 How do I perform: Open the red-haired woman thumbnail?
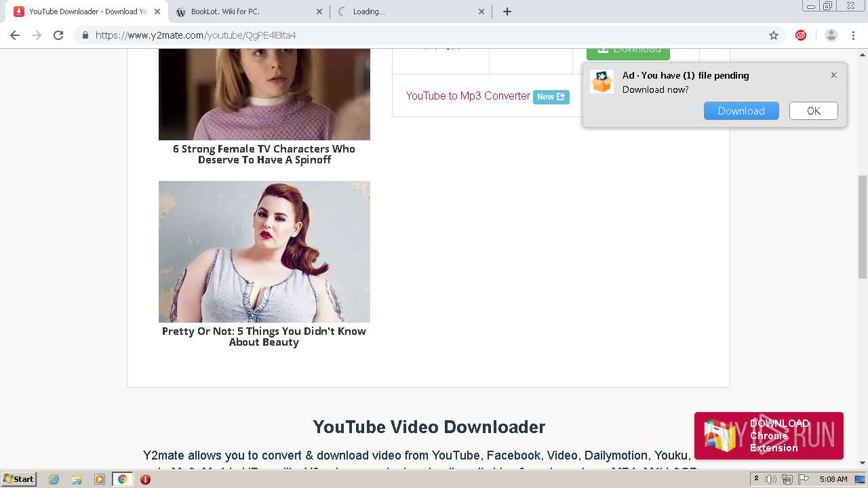click(x=264, y=251)
